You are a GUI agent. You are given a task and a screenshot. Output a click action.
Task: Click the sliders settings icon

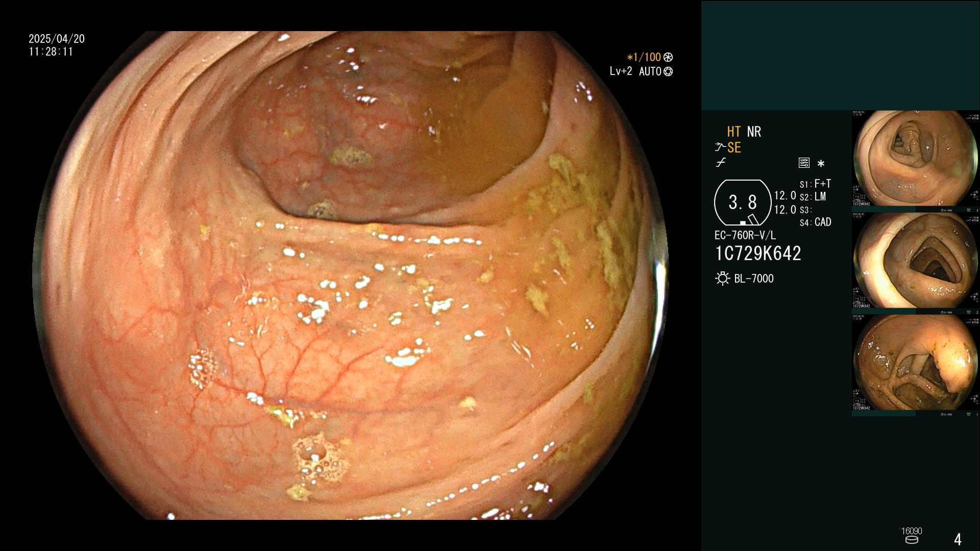tap(804, 163)
